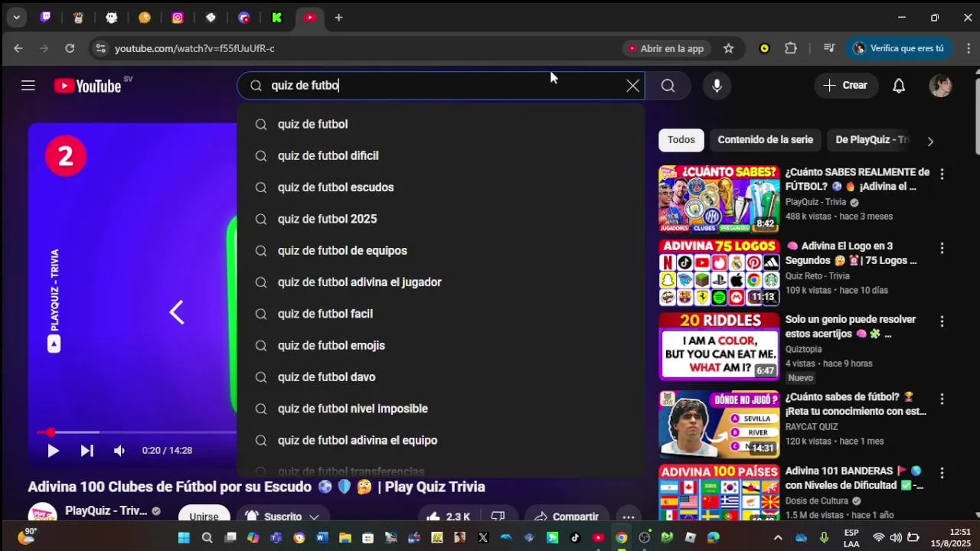Open '¿Cuánto SABES REALMENTE de FÚTBOL?' thumbnail
Viewport: 980px width, 551px height.
pos(719,198)
